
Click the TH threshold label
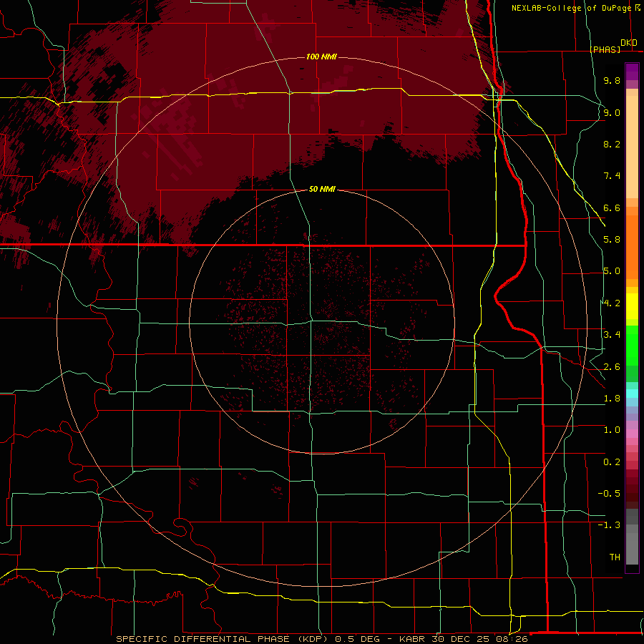pyautogui.click(x=615, y=557)
